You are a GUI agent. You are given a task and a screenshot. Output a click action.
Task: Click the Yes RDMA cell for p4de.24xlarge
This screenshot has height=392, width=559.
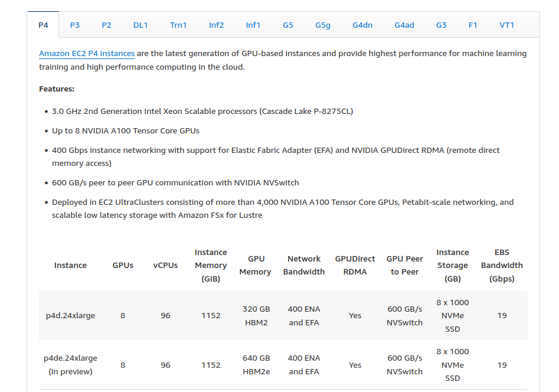click(355, 365)
